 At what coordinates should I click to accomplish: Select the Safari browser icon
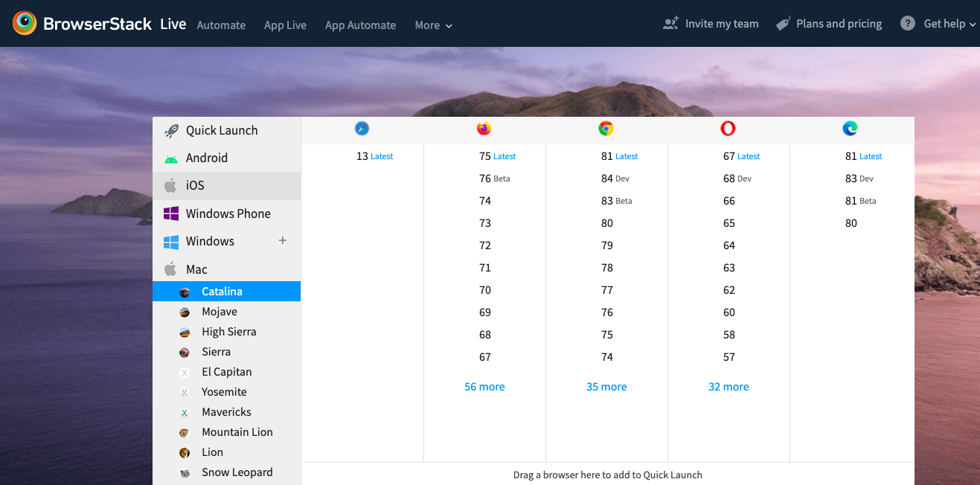362,129
